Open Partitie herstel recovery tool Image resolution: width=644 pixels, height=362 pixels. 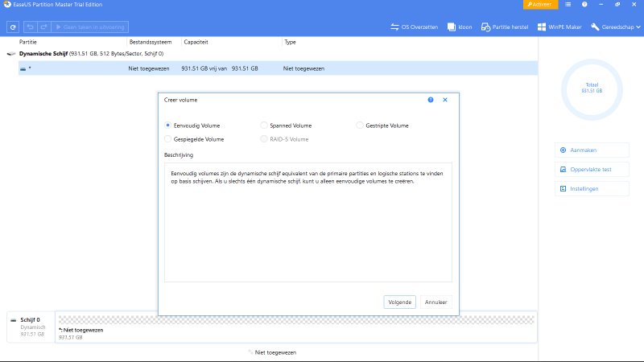coord(505,27)
